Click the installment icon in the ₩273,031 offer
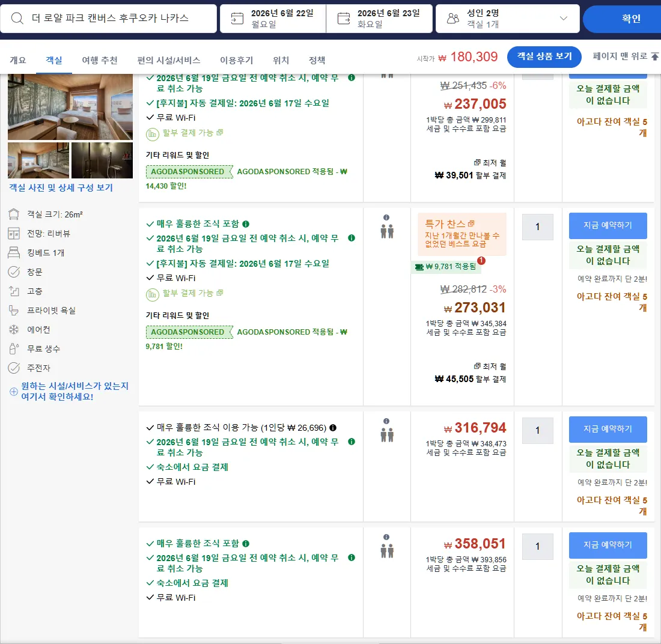Screen dimensions: 661x644 pyautogui.click(x=152, y=294)
